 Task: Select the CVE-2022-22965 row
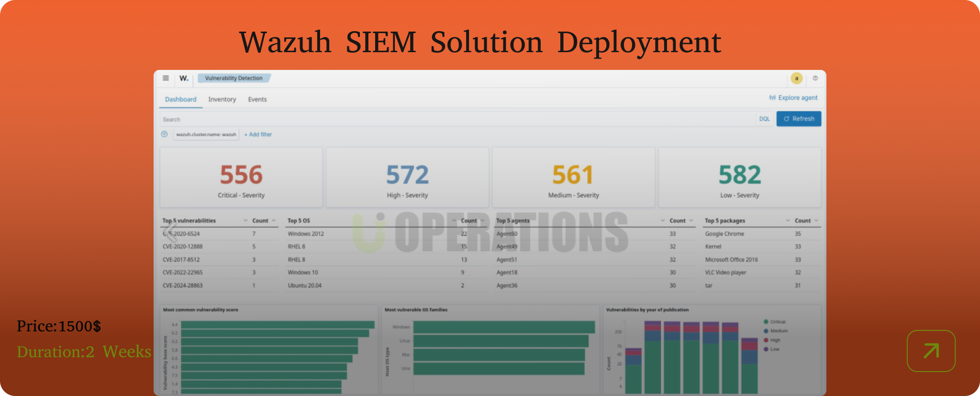[x=219, y=272]
